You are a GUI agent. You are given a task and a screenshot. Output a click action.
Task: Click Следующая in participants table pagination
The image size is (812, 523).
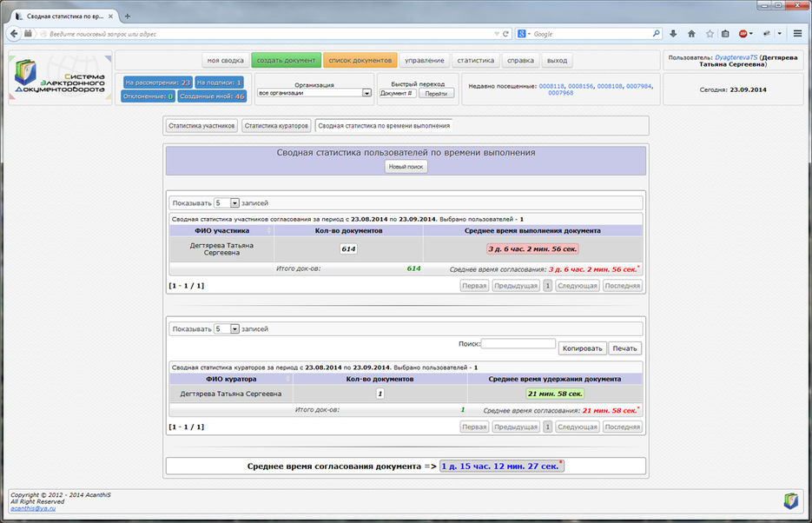(578, 286)
